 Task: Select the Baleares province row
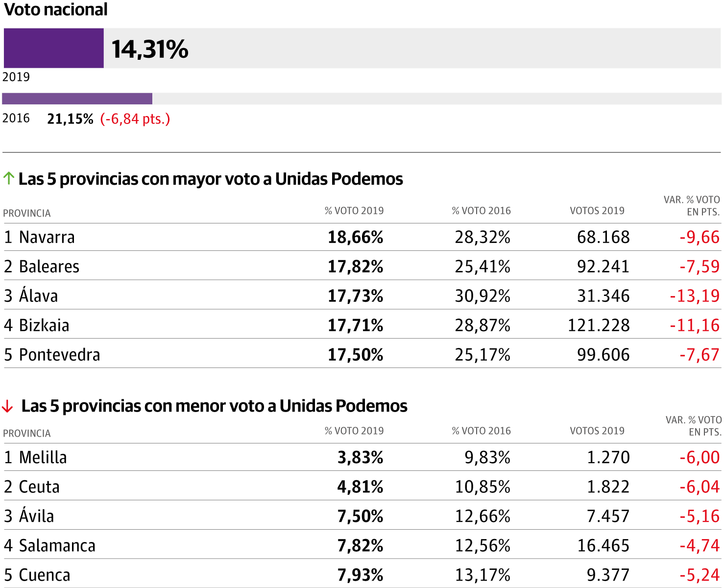[49, 267]
